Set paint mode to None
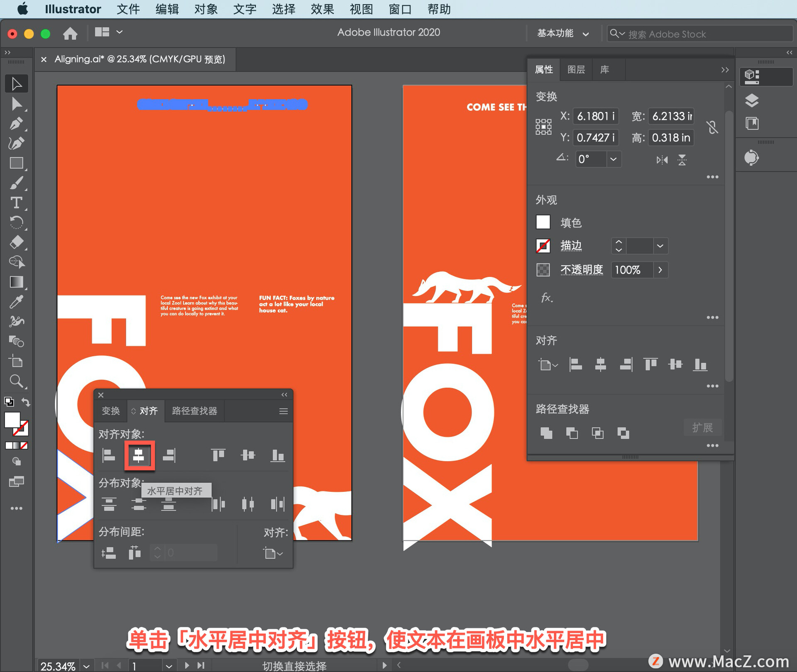This screenshot has width=797, height=672. 24,445
